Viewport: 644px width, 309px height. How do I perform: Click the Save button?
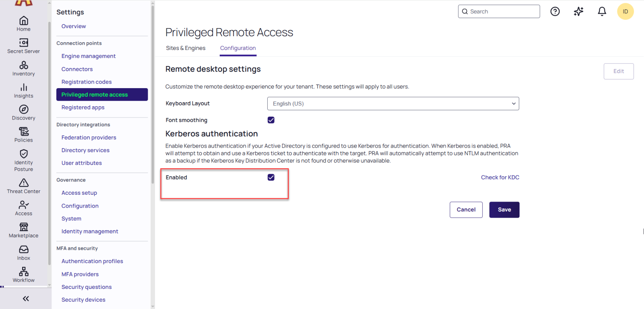[504, 210]
